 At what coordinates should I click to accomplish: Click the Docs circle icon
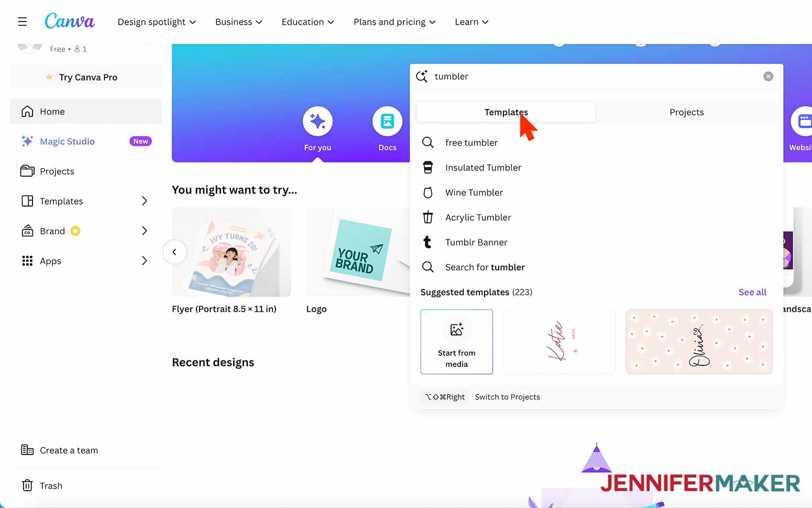coord(387,122)
